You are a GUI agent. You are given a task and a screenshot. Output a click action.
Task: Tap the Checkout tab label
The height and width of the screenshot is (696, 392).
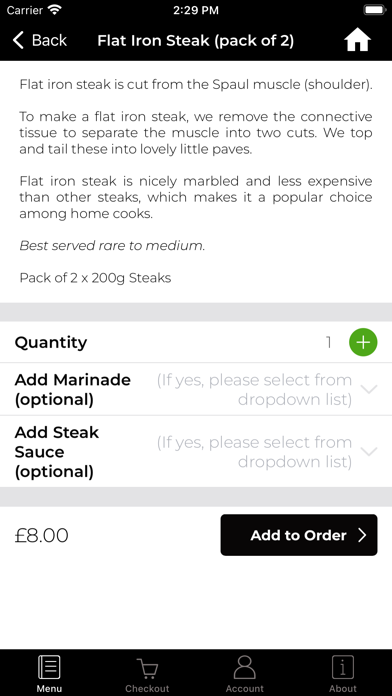(x=147, y=688)
